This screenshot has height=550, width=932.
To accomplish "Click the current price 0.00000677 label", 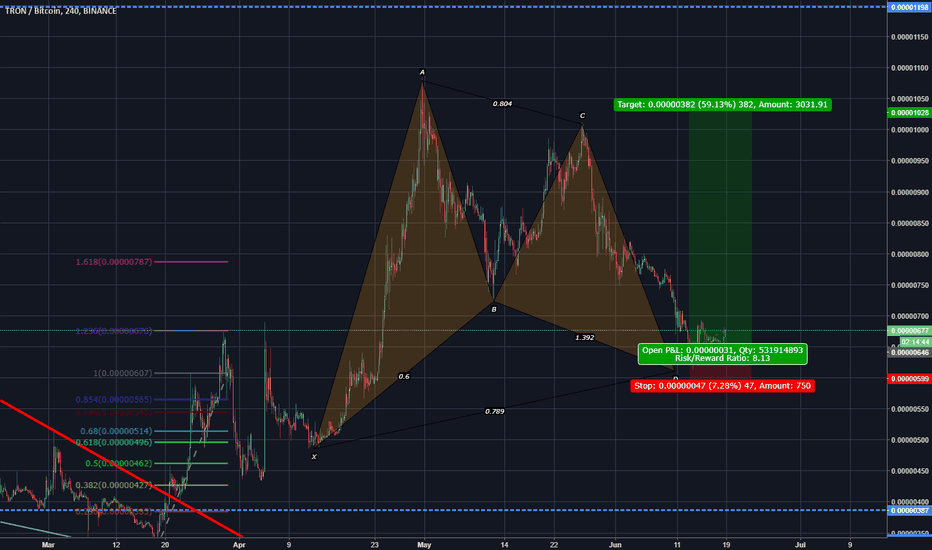I will pos(909,331).
